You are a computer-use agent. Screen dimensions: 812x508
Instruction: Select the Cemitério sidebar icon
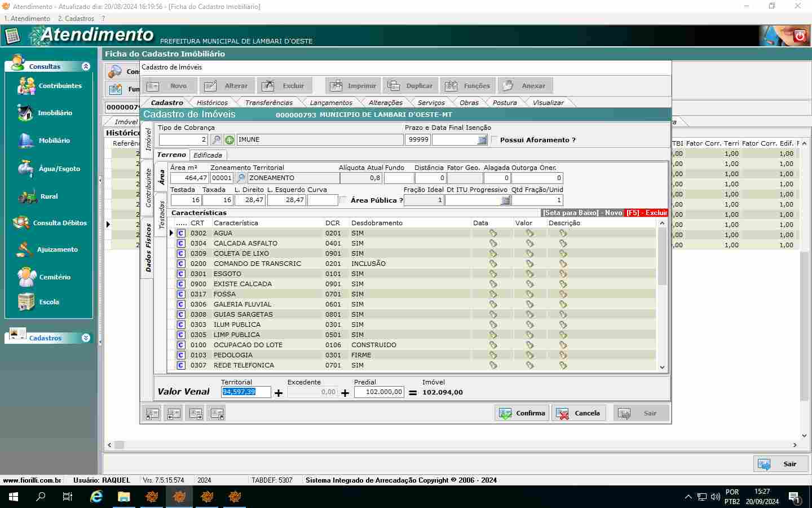click(x=27, y=277)
